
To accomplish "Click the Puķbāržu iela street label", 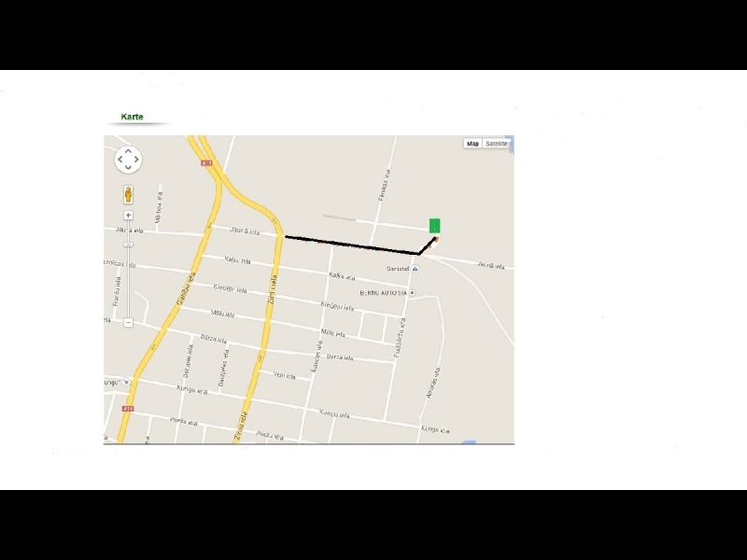I will point(400,338).
